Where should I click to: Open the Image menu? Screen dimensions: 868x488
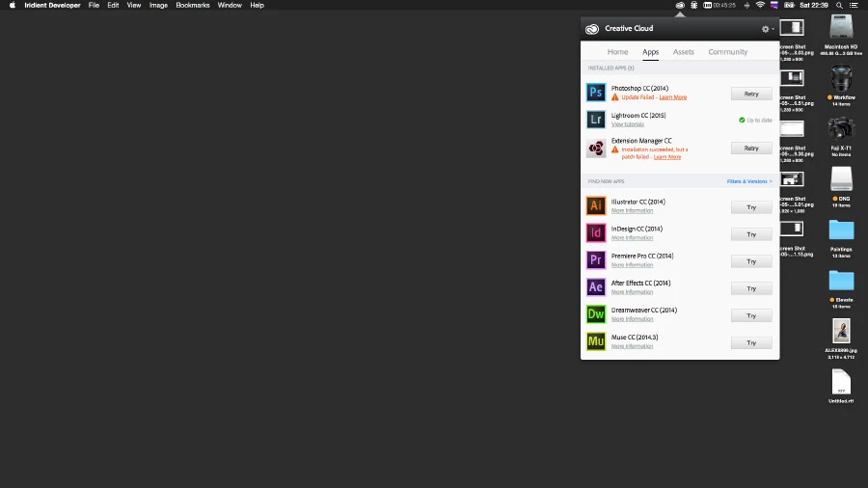tap(158, 5)
